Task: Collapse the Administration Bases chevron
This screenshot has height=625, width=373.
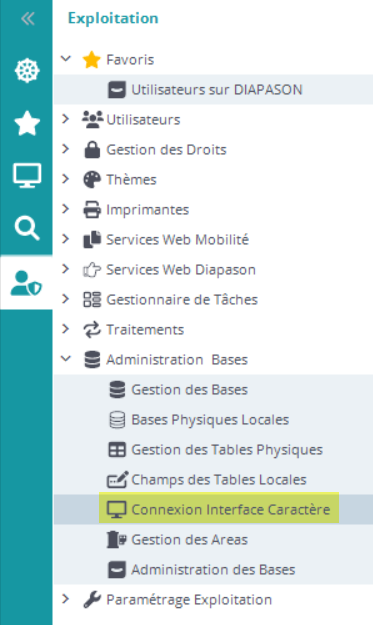Action: [x=66, y=359]
